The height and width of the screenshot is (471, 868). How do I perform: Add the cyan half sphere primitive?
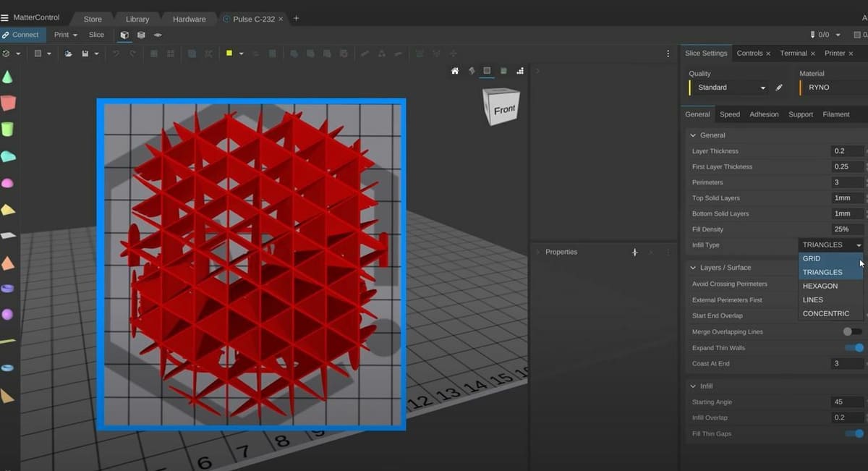8,156
